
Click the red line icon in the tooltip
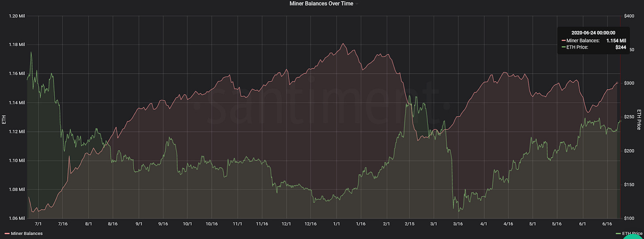coord(563,41)
